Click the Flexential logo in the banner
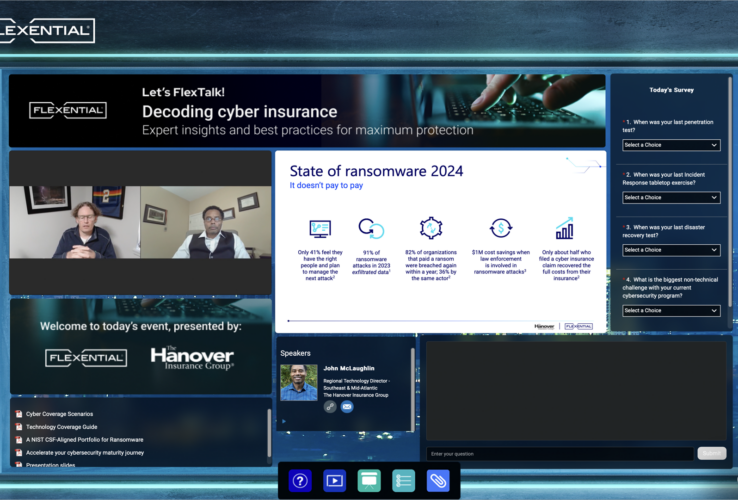This screenshot has width=738, height=500. click(x=68, y=111)
